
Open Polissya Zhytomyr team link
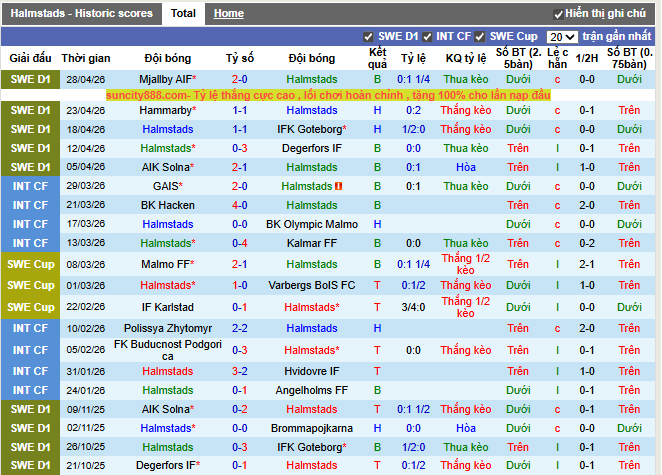point(168,328)
